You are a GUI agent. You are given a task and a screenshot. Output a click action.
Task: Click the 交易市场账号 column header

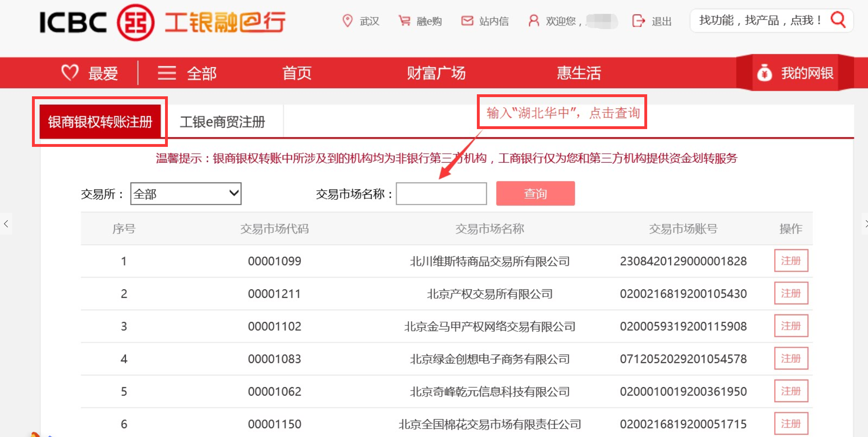point(683,229)
